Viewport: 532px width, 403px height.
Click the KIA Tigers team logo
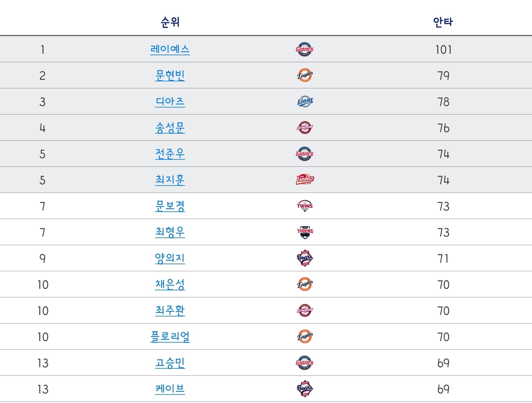coord(305,232)
